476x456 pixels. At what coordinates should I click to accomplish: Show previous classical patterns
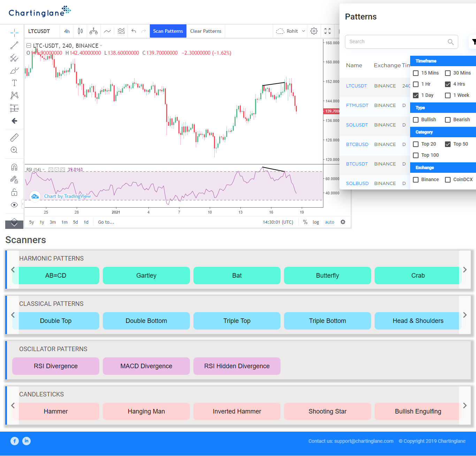tap(13, 315)
